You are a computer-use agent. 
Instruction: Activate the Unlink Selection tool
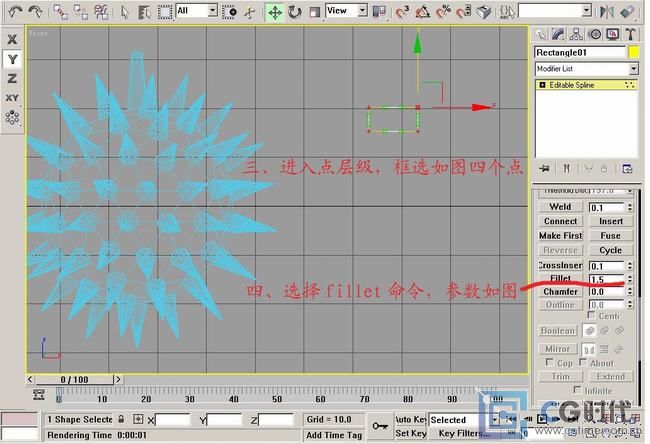coord(80,12)
